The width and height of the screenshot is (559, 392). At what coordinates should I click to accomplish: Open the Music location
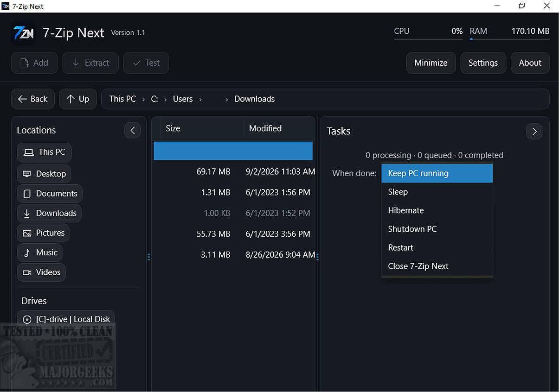click(40, 253)
